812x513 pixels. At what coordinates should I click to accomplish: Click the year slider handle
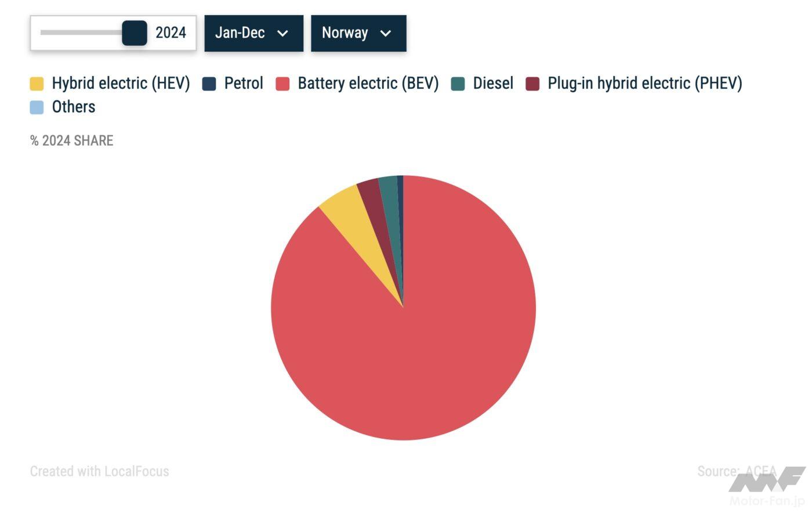135,33
